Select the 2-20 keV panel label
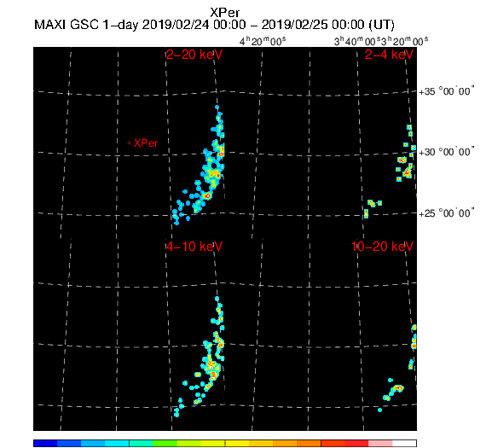 [x=194, y=55]
